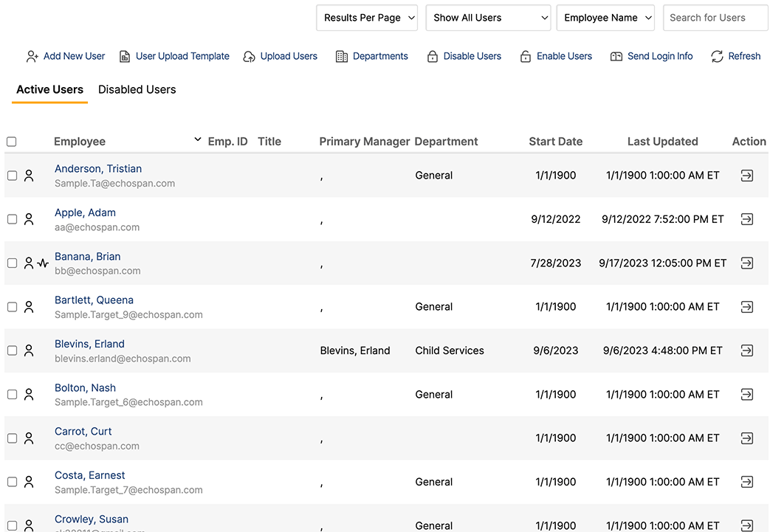Check the box for Apple, Adam

point(13,219)
